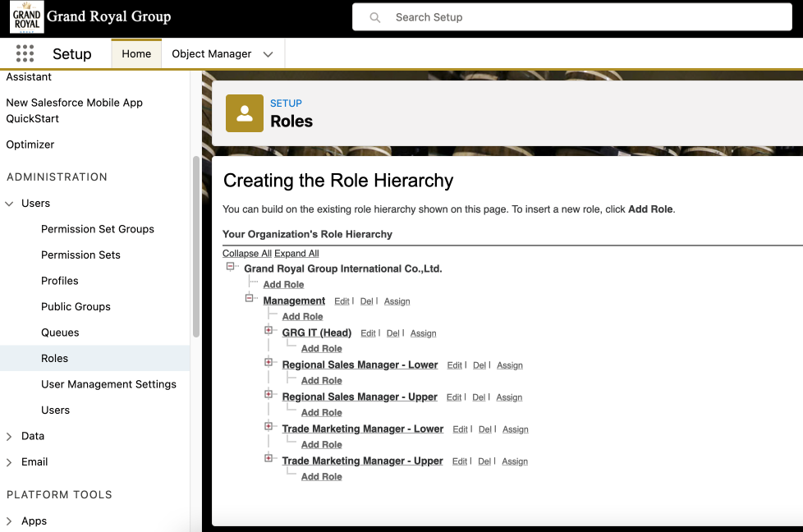Add Role under Trade Marketing Manager - Lower
The image size is (803, 532).
[x=322, y=444]
